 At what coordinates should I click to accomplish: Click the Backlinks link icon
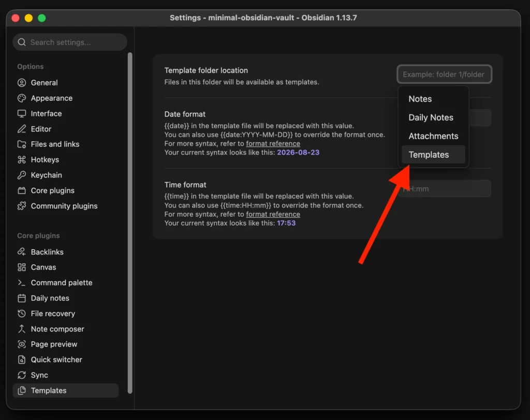click(22, 252)
